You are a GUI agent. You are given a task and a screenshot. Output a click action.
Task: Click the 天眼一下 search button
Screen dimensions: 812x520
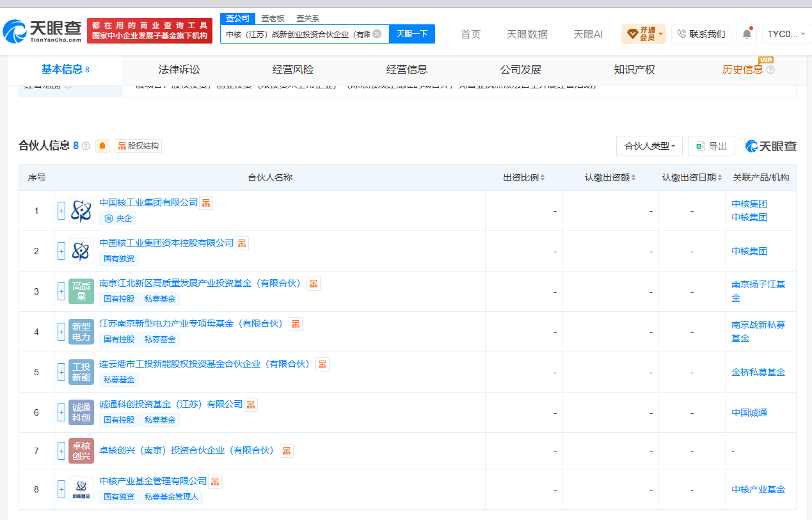click(412, 34)
